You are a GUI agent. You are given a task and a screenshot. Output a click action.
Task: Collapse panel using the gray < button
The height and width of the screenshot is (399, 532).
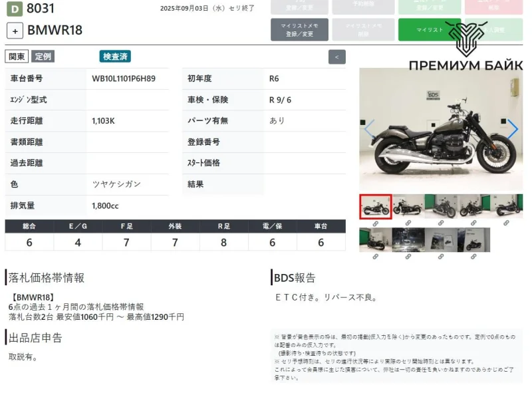pos(336,57)
